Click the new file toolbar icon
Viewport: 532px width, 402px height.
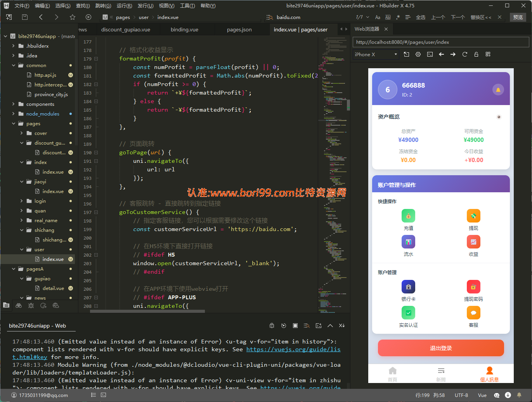9,17
